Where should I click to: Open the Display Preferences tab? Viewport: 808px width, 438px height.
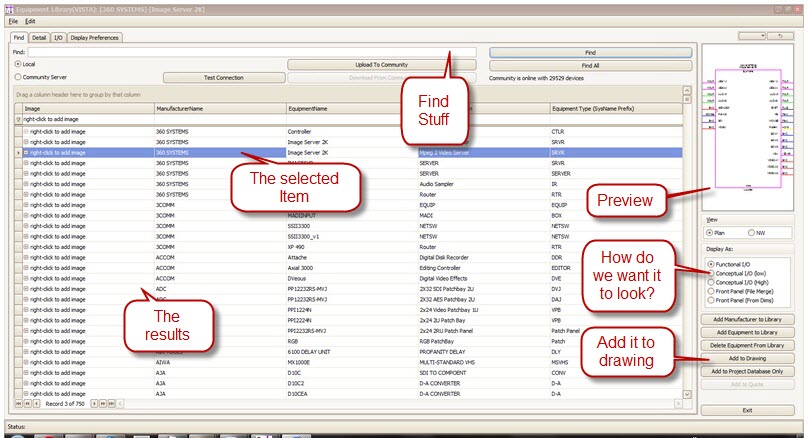[94, 38]
